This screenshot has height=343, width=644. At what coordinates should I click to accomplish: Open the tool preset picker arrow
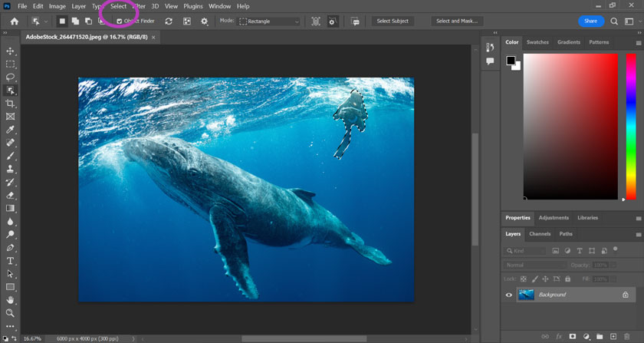[x=46, y=21]
